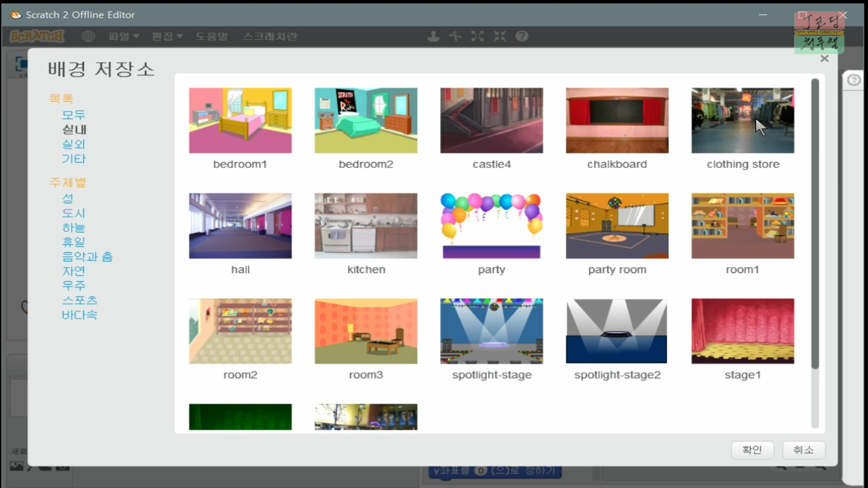The image size is (868, 488).
Task: Pick the 하늘 theme
Action: pos(74,228)
